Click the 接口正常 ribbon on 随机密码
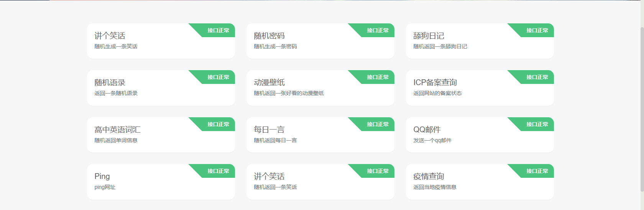Image resolution: width=644 pixels, height=210 pixels. point(378,30)
